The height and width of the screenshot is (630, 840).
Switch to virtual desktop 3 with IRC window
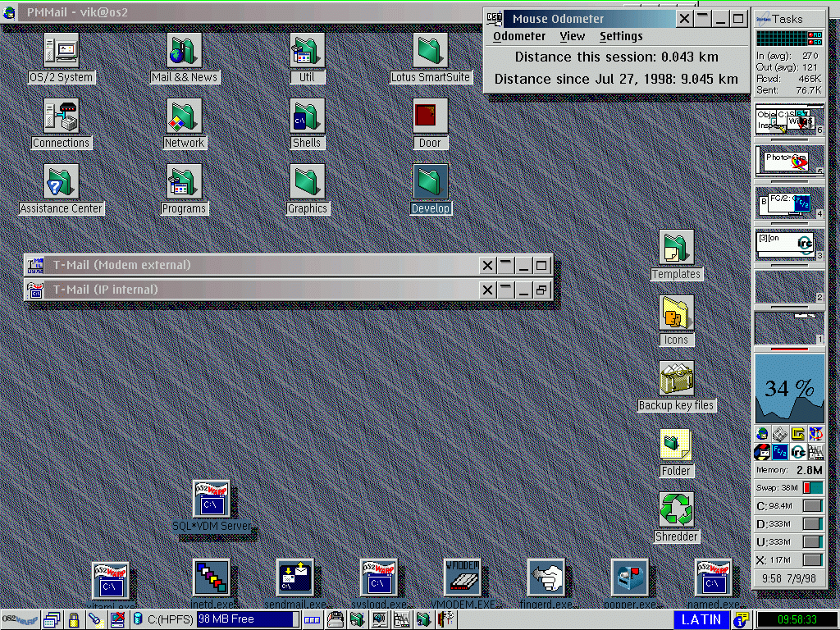click(790, 244)
